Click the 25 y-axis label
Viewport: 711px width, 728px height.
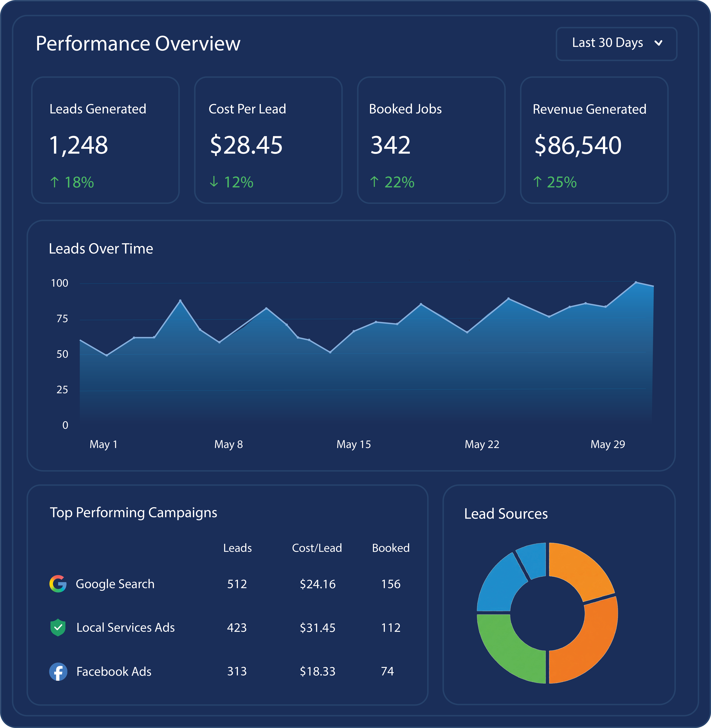pos(62,390)
